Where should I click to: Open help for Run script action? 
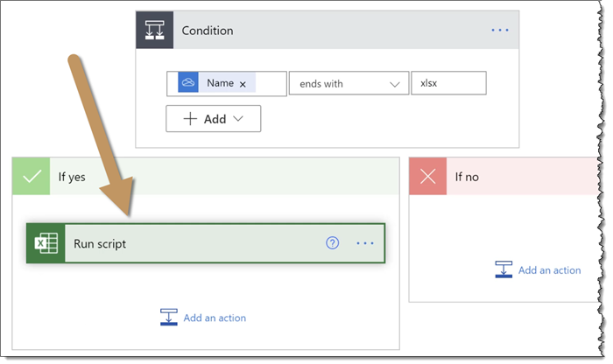tap(332, 243)
